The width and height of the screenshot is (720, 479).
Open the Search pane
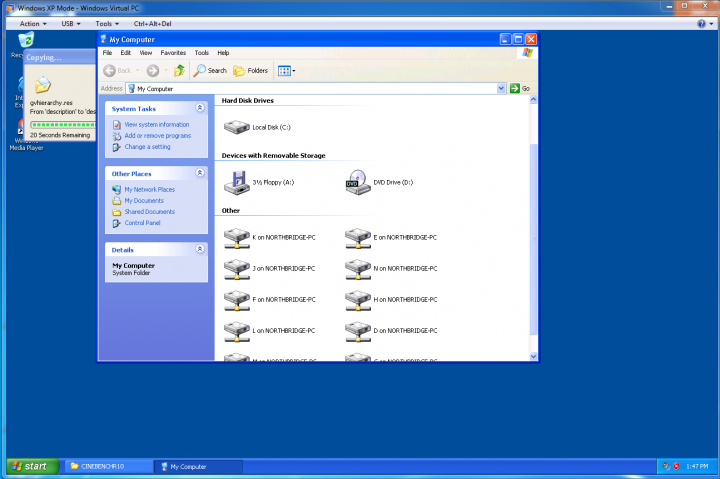point(210,70)
